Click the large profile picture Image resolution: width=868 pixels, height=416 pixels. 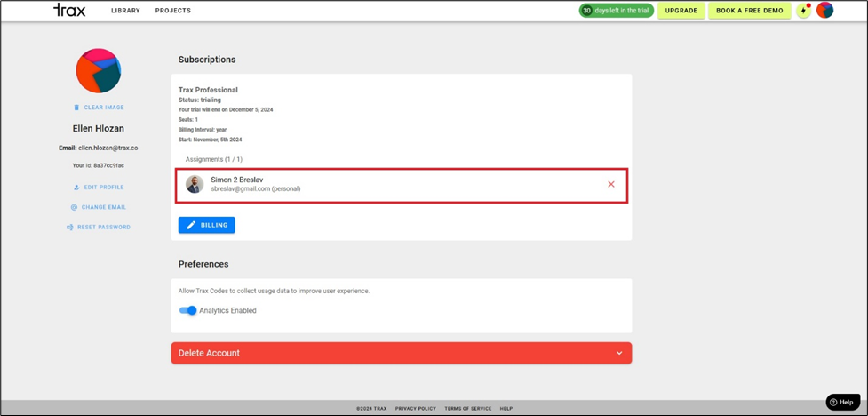[99, 70]
